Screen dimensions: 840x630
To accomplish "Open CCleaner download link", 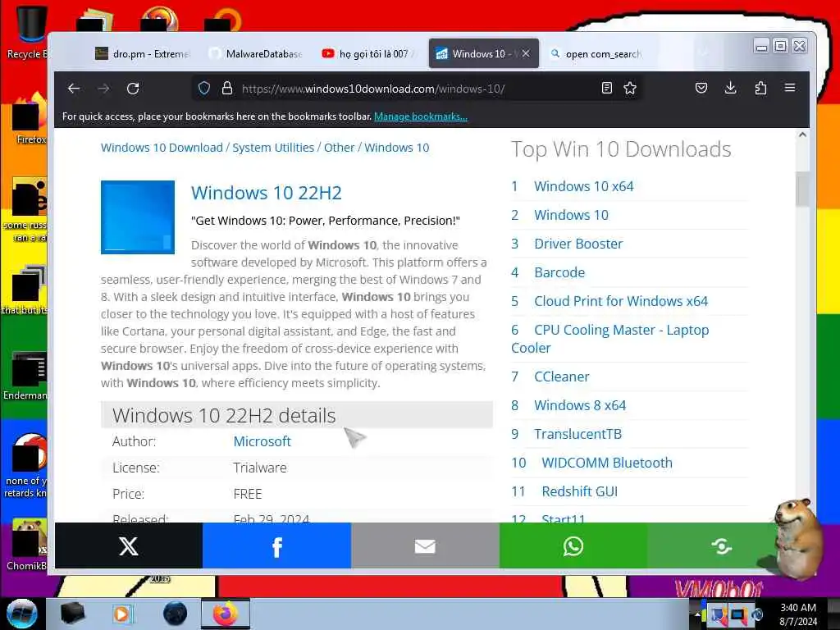I will click(561, 377).
